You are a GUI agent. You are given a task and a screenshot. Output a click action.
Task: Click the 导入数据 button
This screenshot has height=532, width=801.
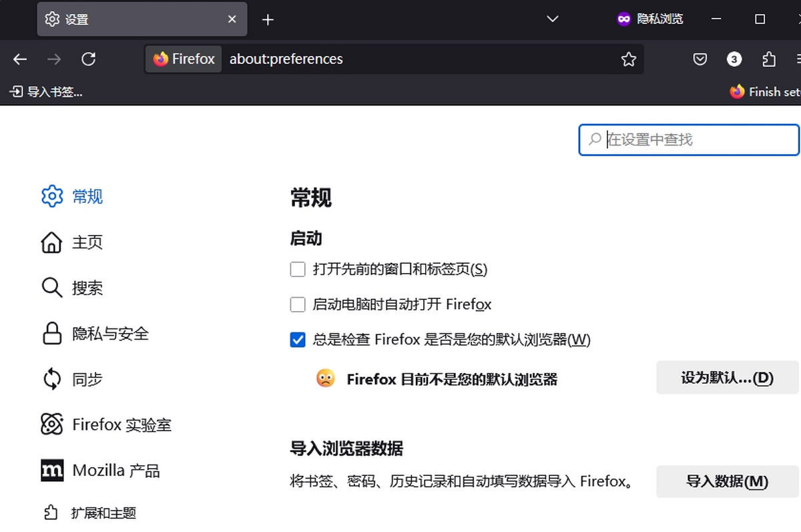tap(727, 481)
